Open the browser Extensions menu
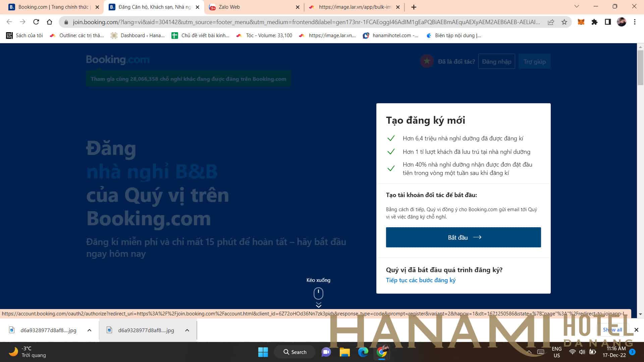Image resolution: width=644 pixels, height=362 pixels. 594,22
